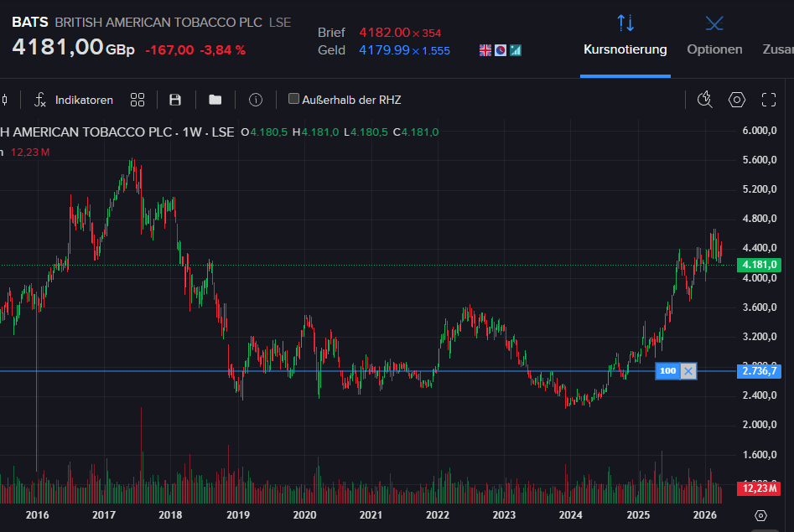The image size is (794, 532).
Task: Click the BRITISH AMERICAN TOBACCO PLC name
Action: 158,23
